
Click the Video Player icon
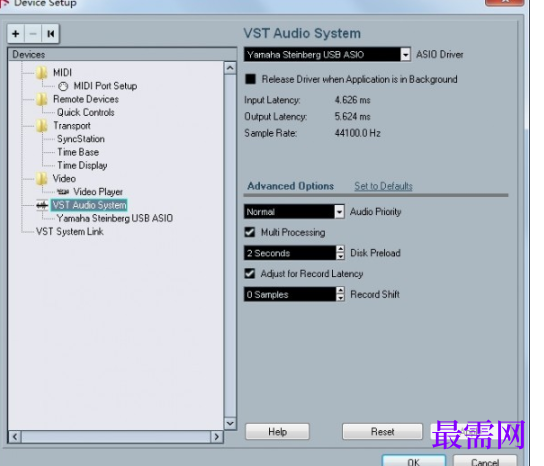[x=63, y=192]
